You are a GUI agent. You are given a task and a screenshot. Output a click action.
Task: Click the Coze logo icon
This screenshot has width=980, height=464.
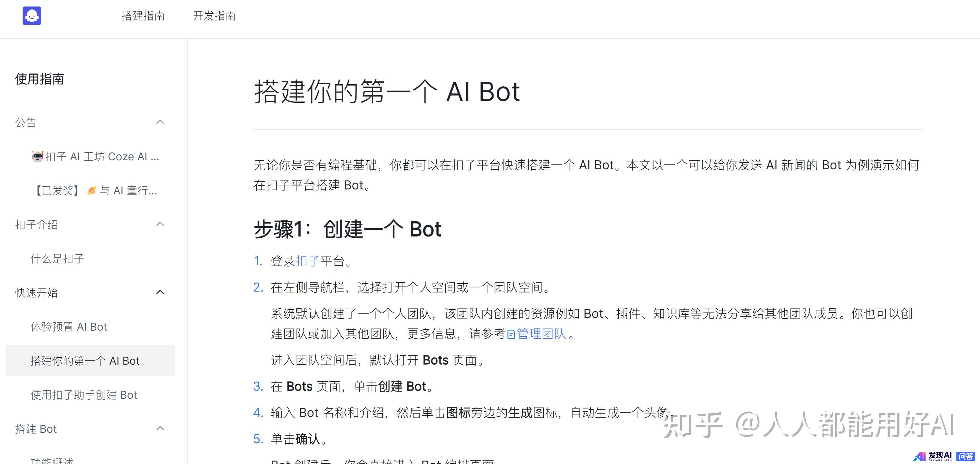click(32, 16)
